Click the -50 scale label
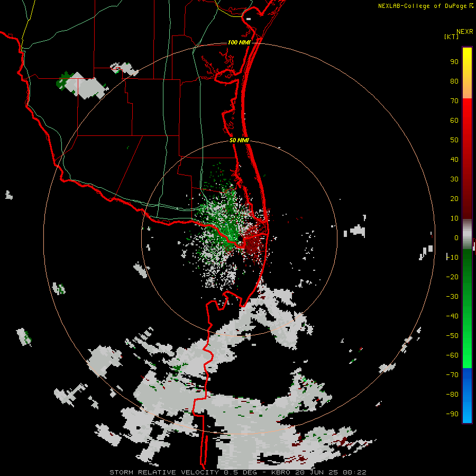This screenshot has height=476, width=476. tap(452, 336)
